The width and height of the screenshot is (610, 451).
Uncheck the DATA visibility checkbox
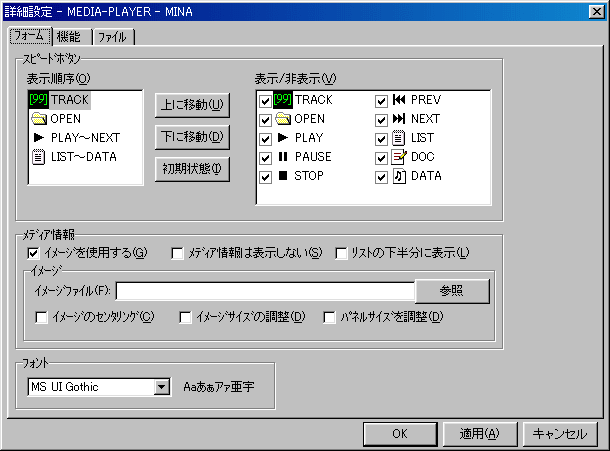pyautogui.click(x=381, y=177)
